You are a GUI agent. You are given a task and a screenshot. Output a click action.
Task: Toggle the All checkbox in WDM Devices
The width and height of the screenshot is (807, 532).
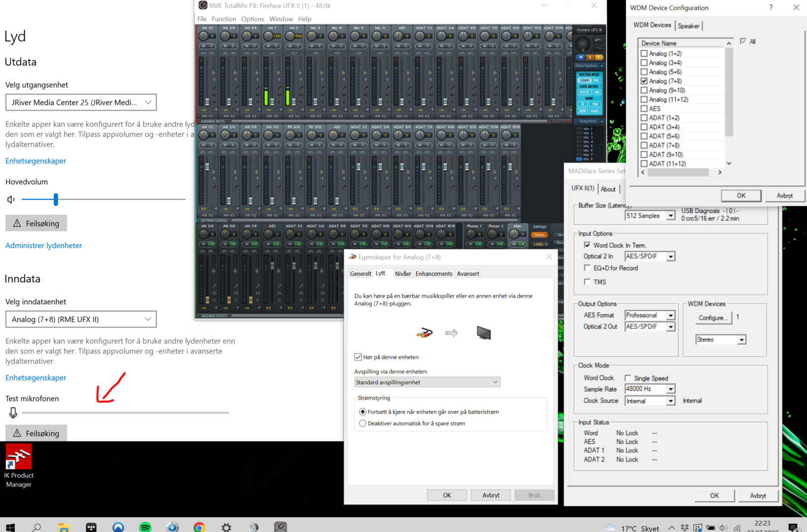(x=743, y=41)
